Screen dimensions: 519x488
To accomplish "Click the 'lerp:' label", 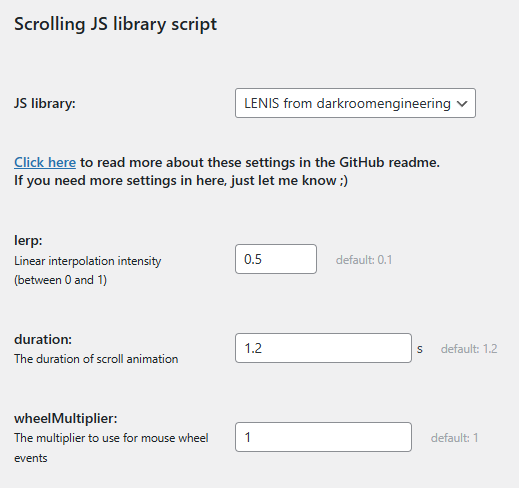I will click(28, 240).
